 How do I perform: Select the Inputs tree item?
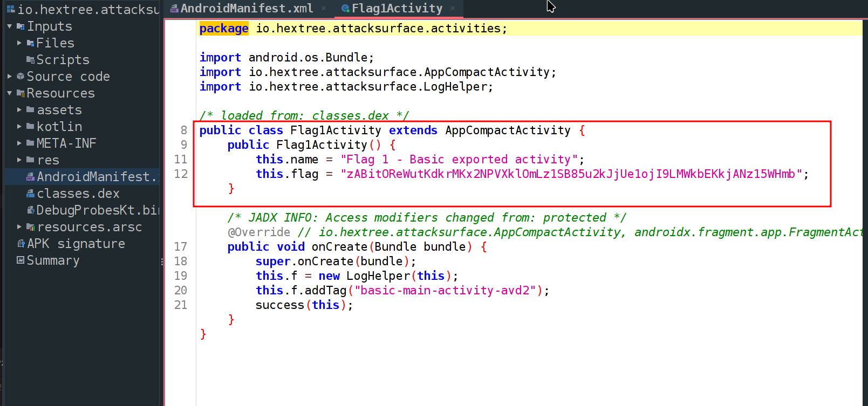[50, 26]
